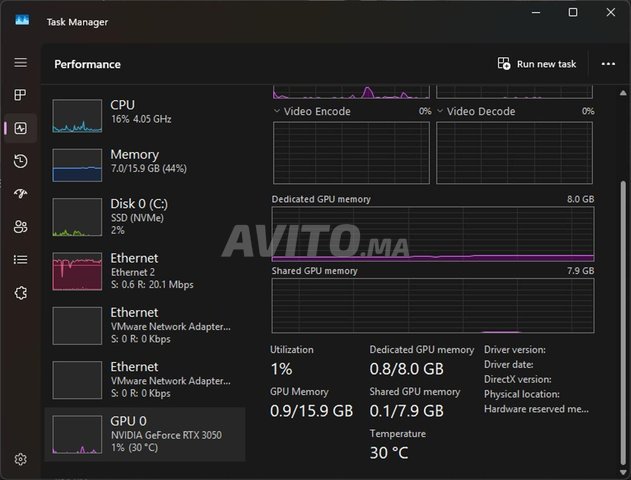The height and width of the screenshot is (480, 631).
Task: Open Task Manager settings gear
Action: coord(20,459)
